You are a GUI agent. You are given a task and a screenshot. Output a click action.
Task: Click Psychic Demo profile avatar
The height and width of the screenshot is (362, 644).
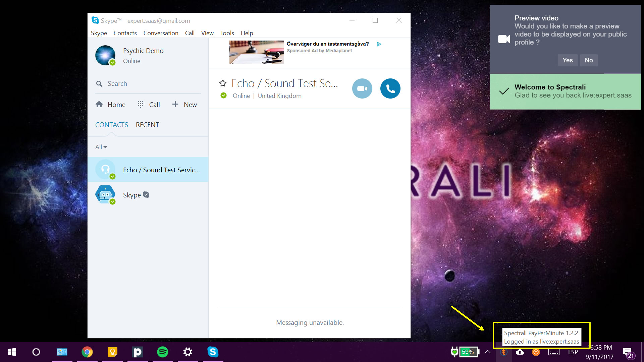pos(105,55)
